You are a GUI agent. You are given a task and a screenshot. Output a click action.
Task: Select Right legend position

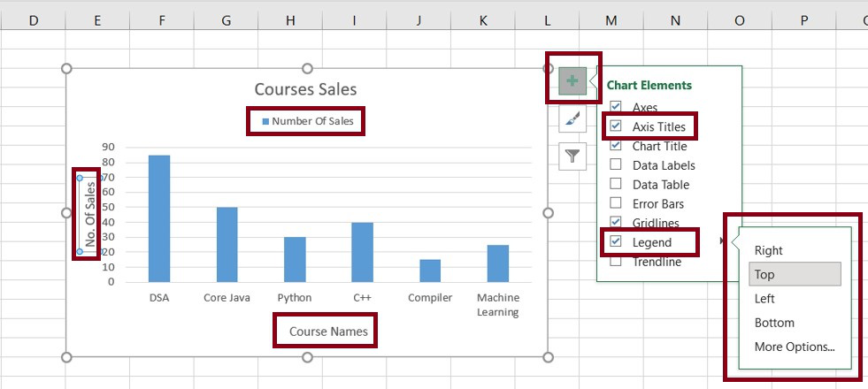(x=768, y=250)
